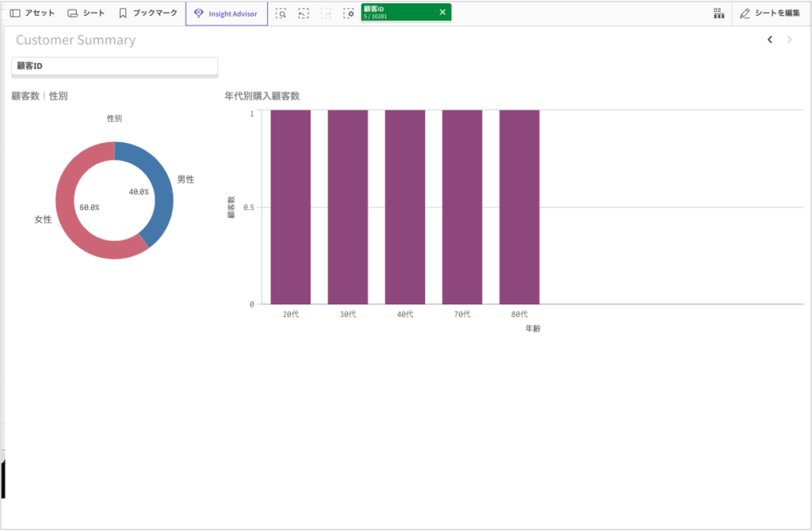Click the clear all selections icon
This screenshot has height=531, width=812.
click(x=348, y=13)
